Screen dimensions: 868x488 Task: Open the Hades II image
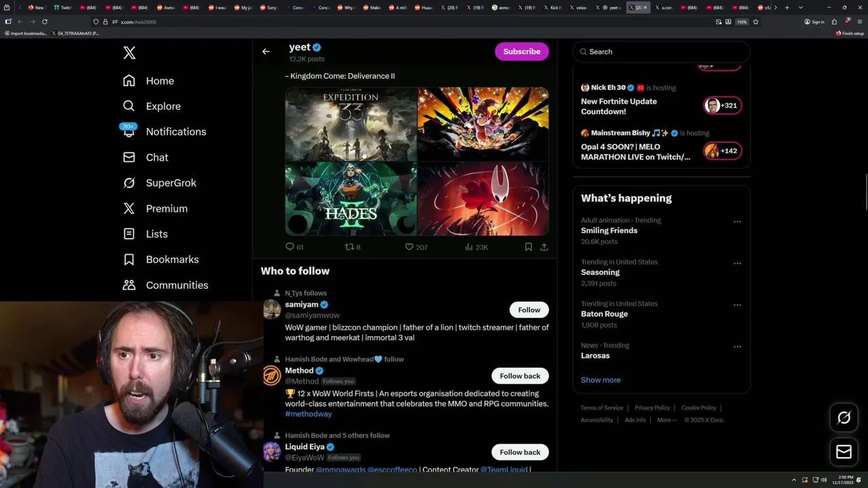(351, 199)
